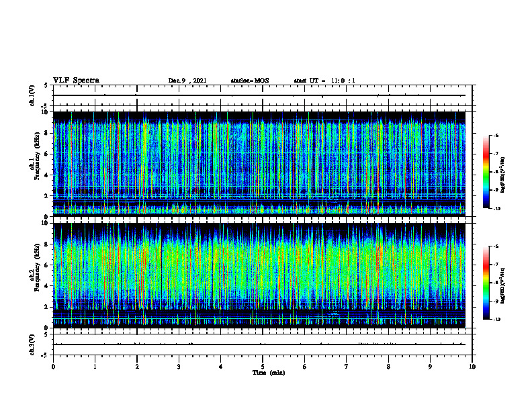Click the "VLF Spectra" plot title
This screenshot has height=411, width=532.
[76, 81]
